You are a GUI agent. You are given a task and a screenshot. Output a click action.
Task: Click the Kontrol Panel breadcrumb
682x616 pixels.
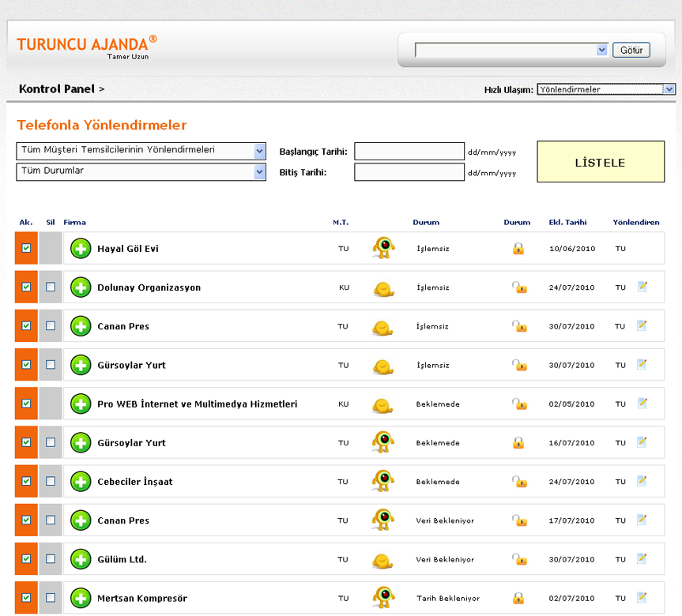[56, 89]
